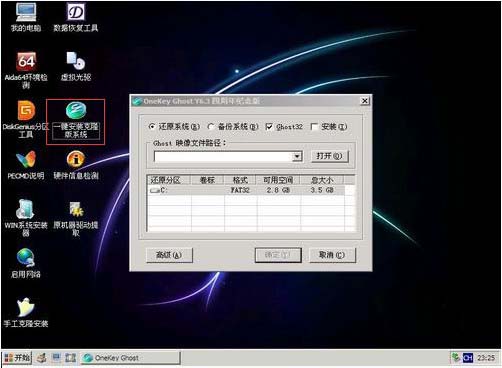Click the 高级 button
The height and width of the screenshot is (368, 502).
click(x=169, y=255)
